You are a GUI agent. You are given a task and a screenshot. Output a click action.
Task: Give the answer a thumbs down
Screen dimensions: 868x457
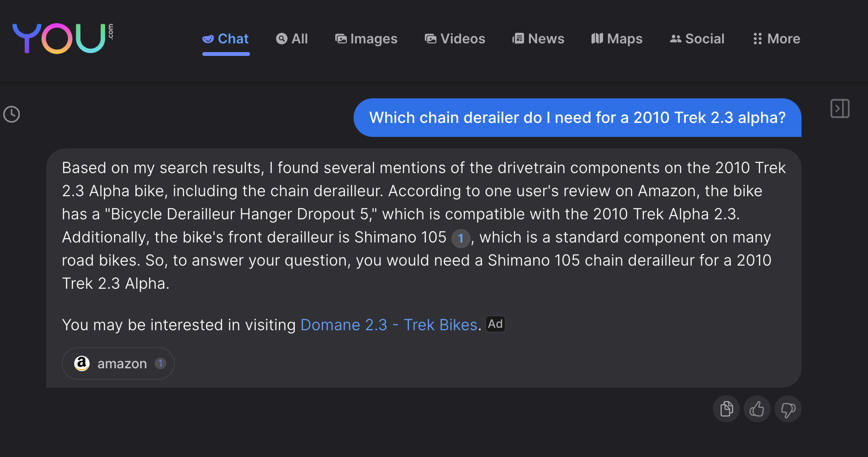(788, 409)
